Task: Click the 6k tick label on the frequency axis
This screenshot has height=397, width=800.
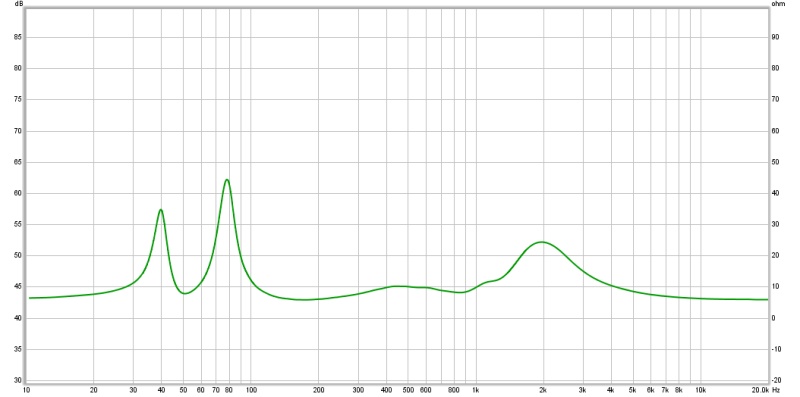Action: (x=651, y=390)
